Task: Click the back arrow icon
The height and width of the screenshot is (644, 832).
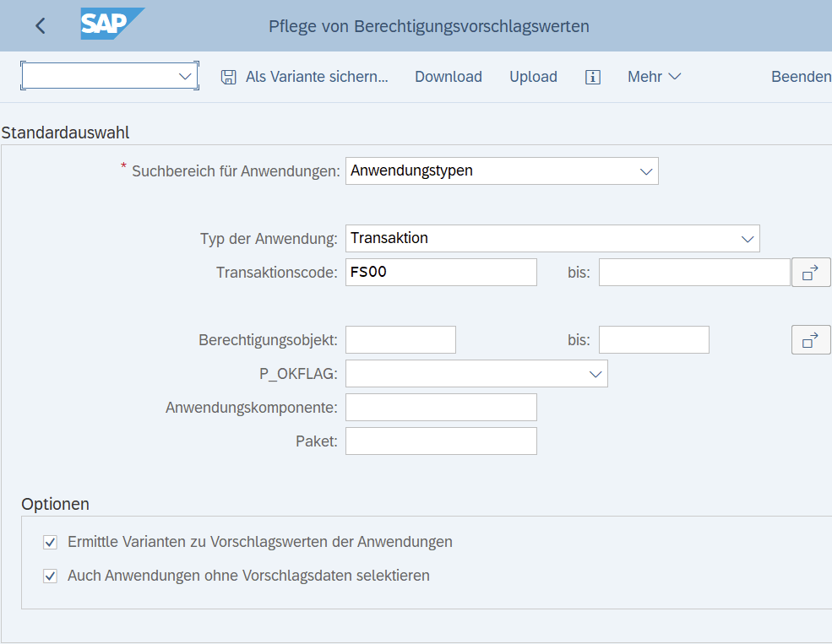Action: [41, 25]
